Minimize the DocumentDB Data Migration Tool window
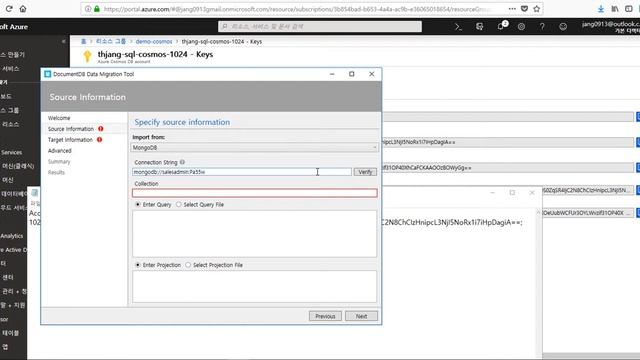The image size is (640, 360). 332,74
